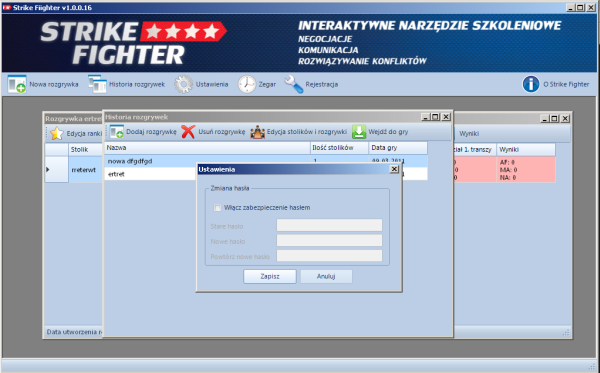The height and width of the screenshot is (373, 600).
Task: Close the Rozgrywka background window
Action: (x=565, y=119)
